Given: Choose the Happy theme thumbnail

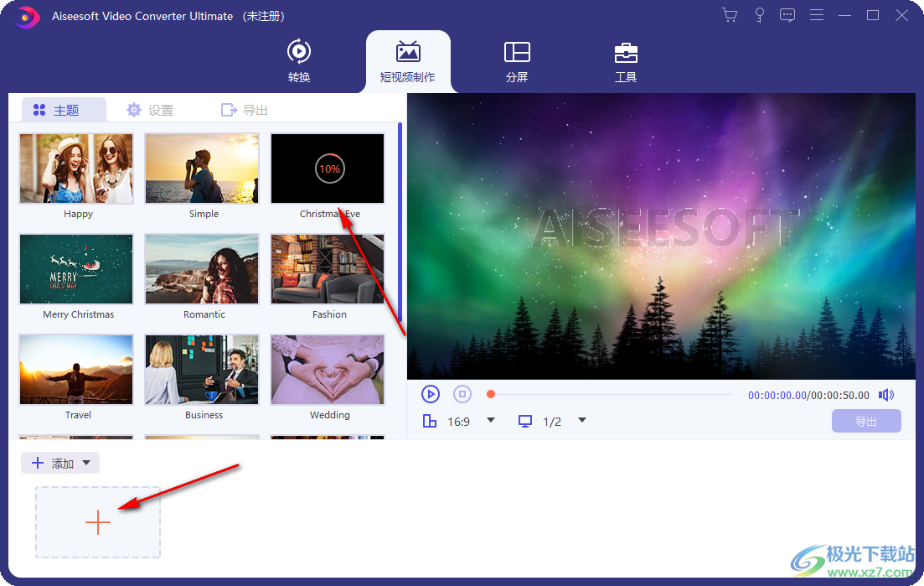Looking at the screenshot, I should [76, 169].
